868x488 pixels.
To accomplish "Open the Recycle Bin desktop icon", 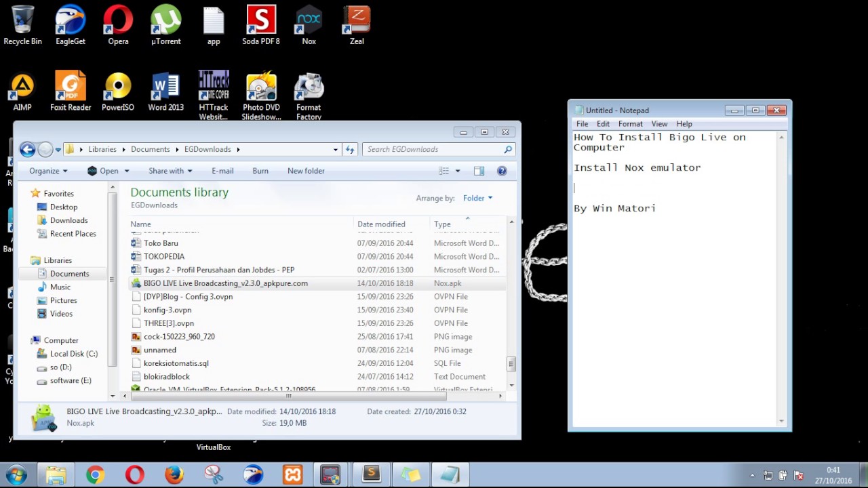I will (22, 25).
